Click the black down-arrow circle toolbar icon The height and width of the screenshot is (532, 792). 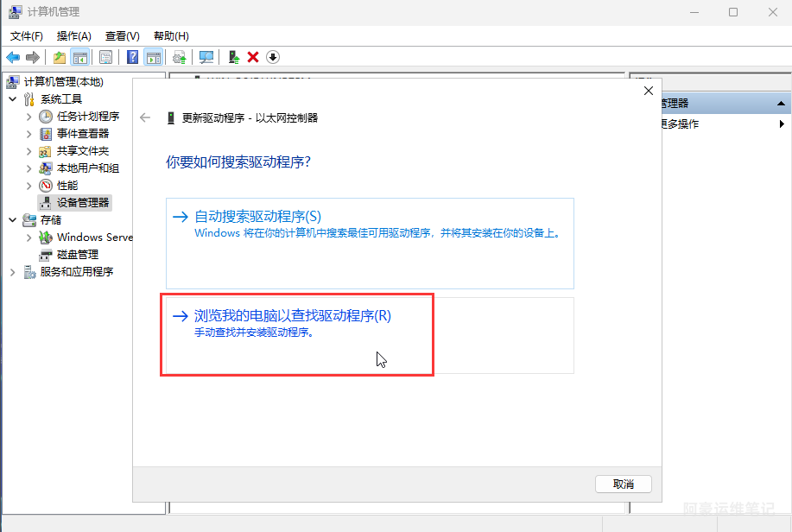coord(273,57)
